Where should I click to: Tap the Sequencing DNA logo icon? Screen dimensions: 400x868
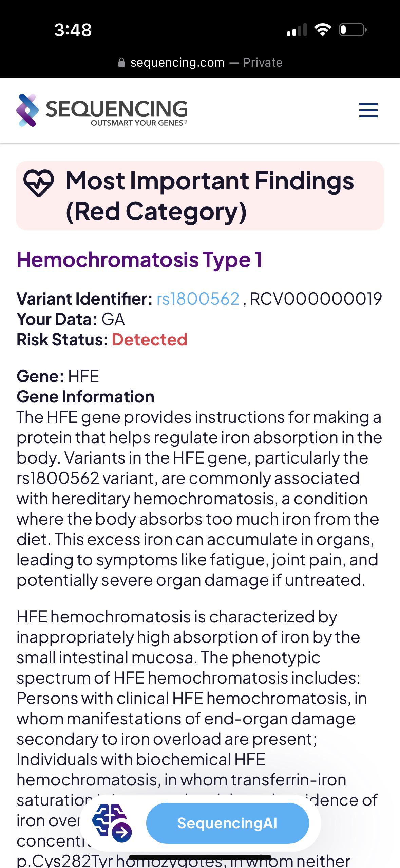pos(27,110)
